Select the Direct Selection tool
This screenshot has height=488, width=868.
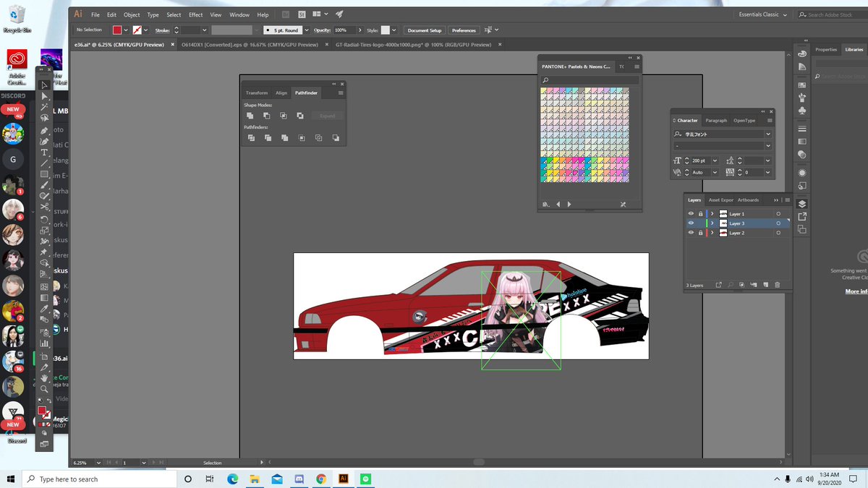click(45, 96)
